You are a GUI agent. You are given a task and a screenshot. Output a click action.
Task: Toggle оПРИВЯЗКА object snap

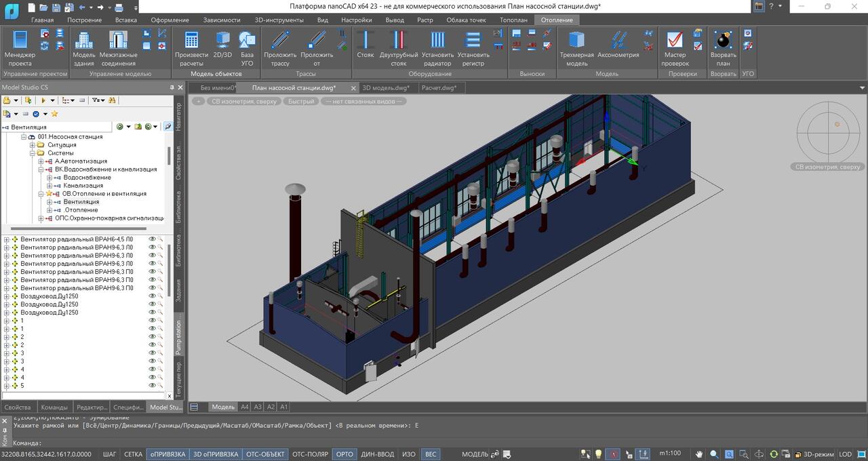167,454
